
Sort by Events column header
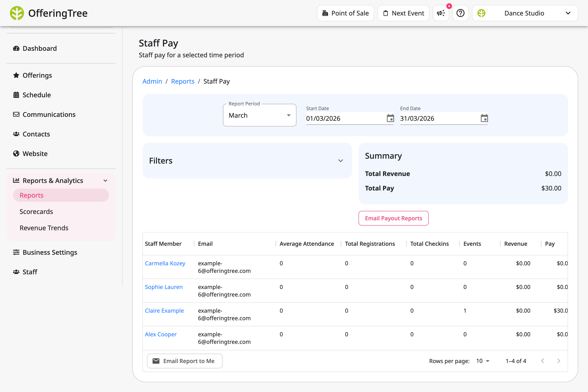click(x=472, y=244)
